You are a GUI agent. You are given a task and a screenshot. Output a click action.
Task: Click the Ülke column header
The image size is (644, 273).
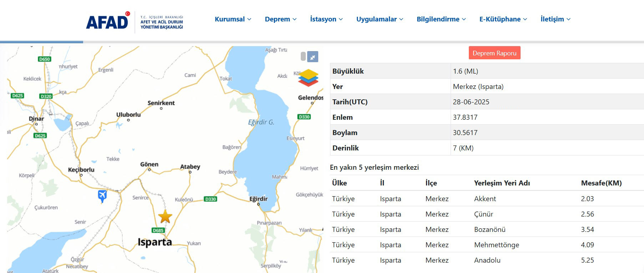339,183
